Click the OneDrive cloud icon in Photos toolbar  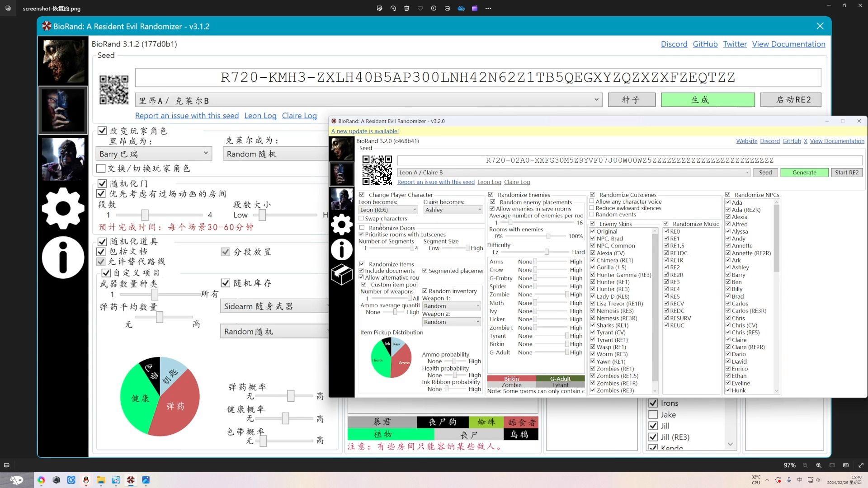coord(461,8)
